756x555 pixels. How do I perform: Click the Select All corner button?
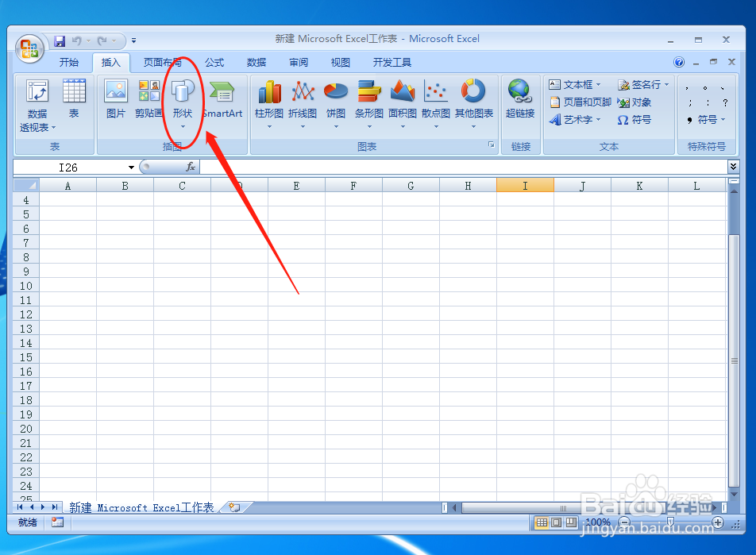tap(26, 185)
